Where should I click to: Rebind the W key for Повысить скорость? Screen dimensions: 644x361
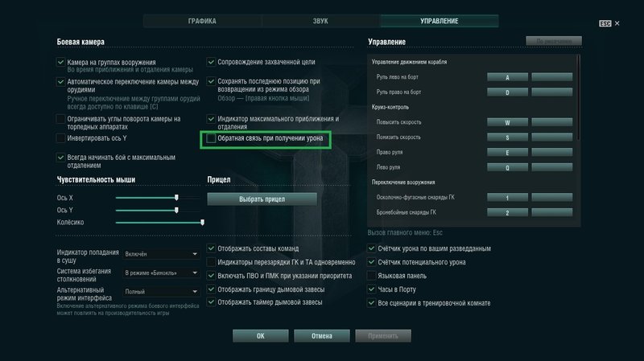(507, 123)
